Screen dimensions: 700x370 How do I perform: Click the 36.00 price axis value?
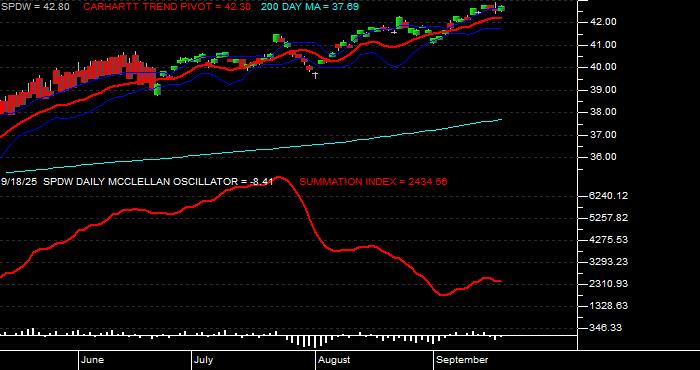click(604, 157)
